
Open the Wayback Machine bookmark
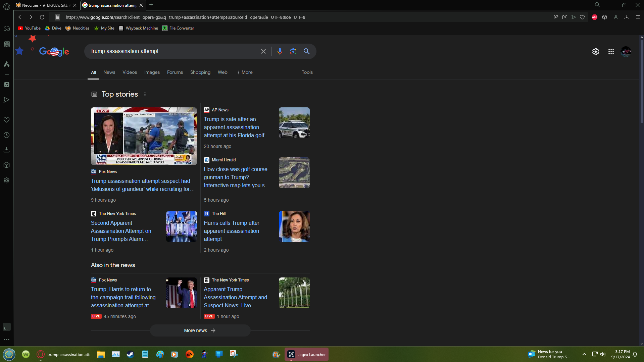pyautogui.click(x=138, y=28)
